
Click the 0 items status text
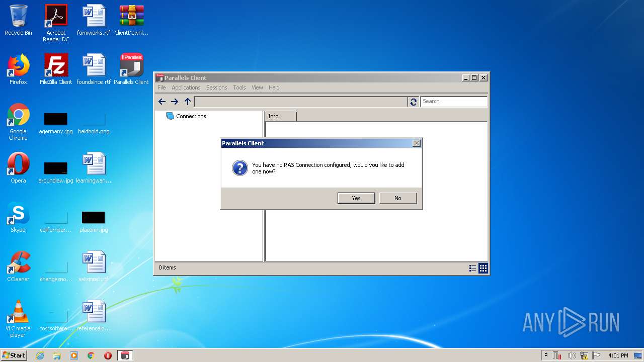168,267
